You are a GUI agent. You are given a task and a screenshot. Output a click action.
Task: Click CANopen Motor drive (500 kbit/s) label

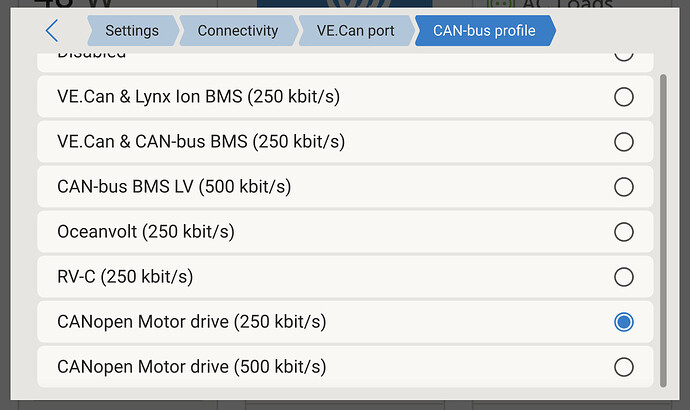(x=192, y=367)
